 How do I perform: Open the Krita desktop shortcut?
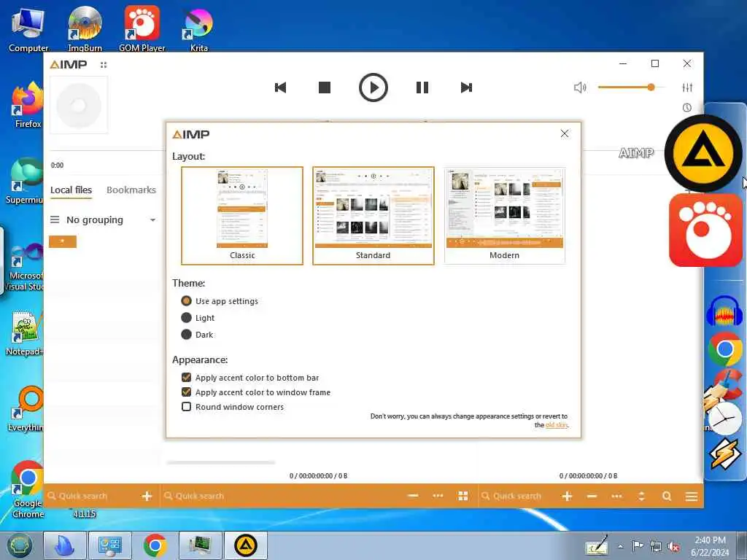click(x=198, y=29)
